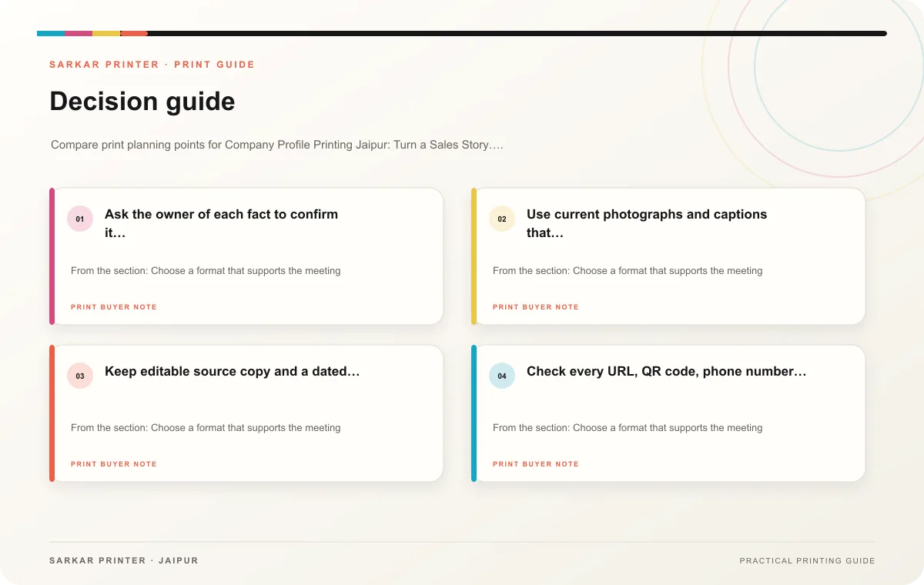The image size is (924, 585).
Task: Open card 'Keep editable source copy and a dated'
Action: click(246, 413)
